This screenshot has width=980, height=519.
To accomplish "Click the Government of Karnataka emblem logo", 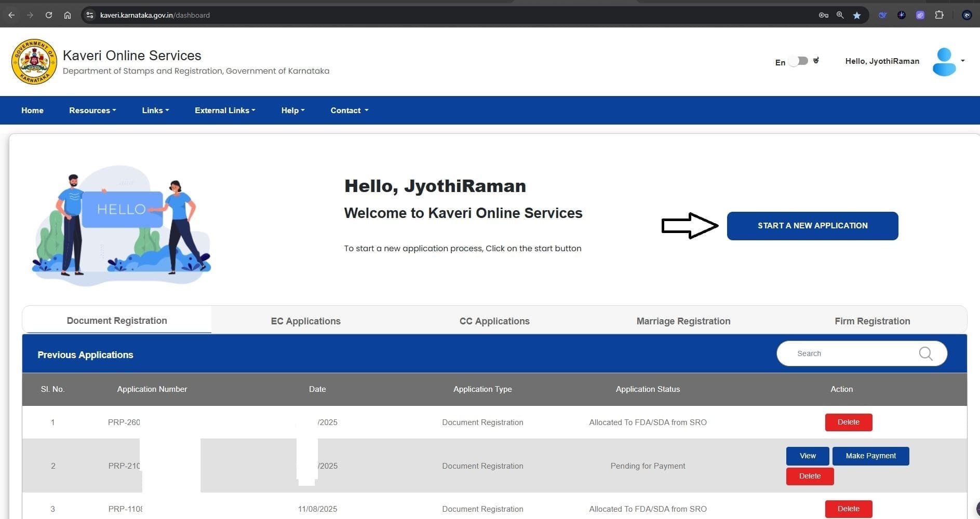I will (x=34, y=62).
